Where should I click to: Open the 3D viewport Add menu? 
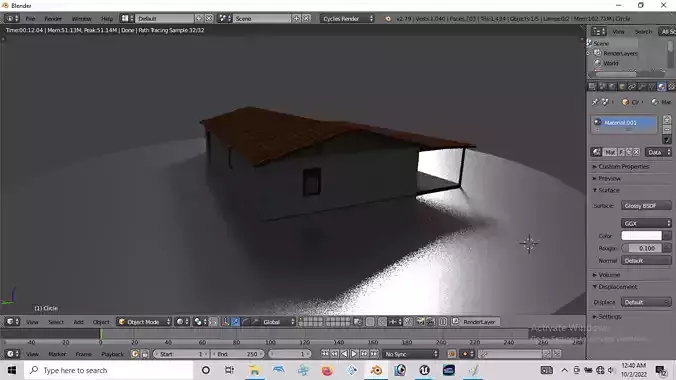(78, 322)
